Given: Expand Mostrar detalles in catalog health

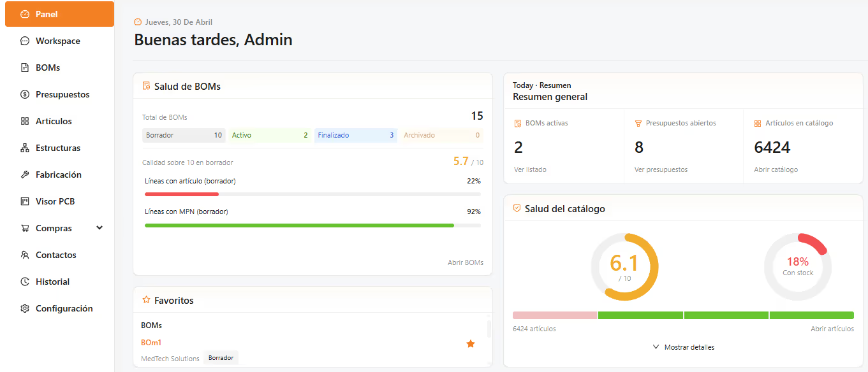Looking at the screenshot, I should [683, 347].
